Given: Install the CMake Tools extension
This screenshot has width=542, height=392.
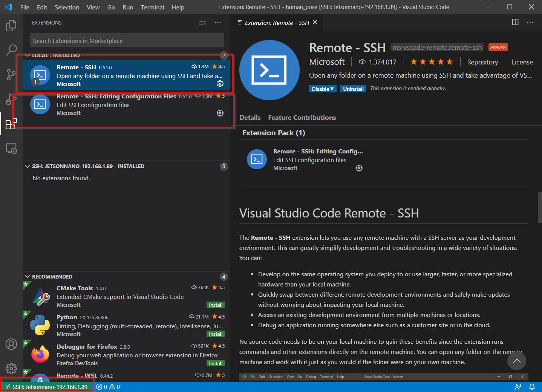Looking at the screenshot, I should click(x=216, y=305).
